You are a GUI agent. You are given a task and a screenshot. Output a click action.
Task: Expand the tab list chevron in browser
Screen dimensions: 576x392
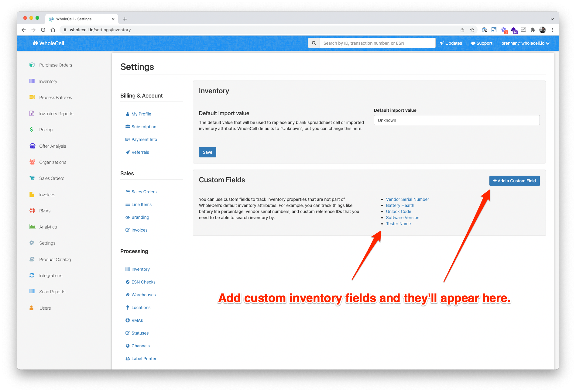tap(552, 19)
